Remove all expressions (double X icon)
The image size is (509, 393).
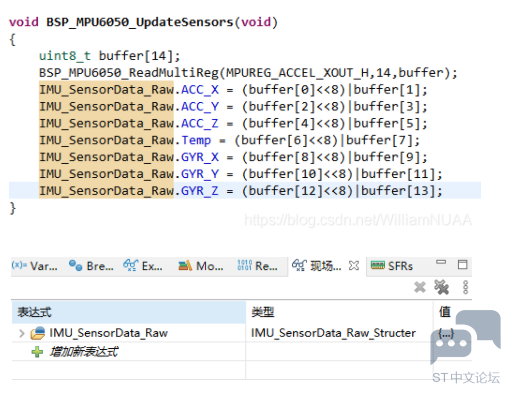(x=442, y=287)
